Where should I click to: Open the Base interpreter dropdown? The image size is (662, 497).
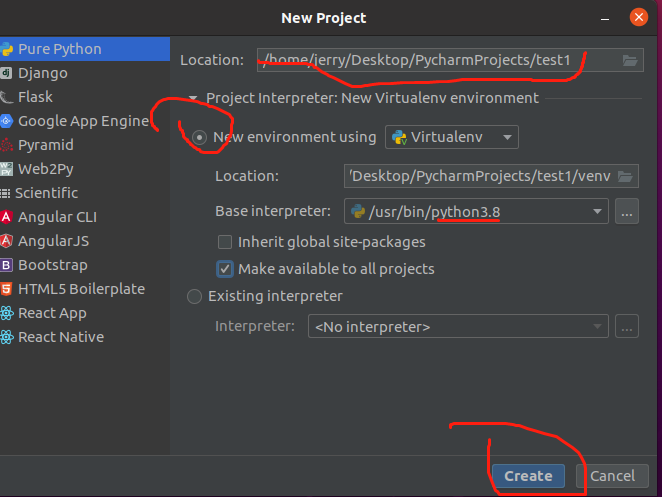476,211
